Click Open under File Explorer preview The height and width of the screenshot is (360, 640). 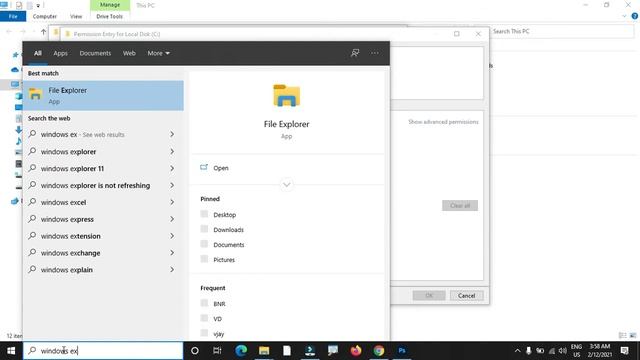(220, 168)
